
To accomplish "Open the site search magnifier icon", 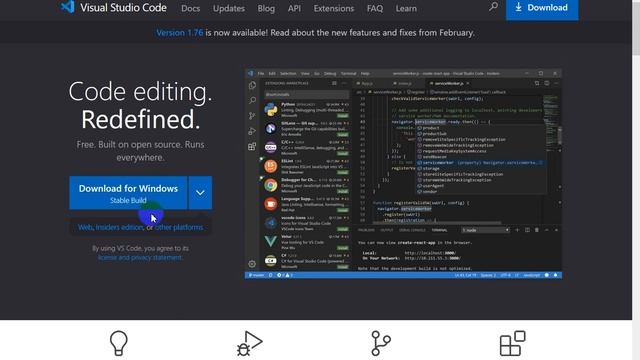I will coord(493,7).
